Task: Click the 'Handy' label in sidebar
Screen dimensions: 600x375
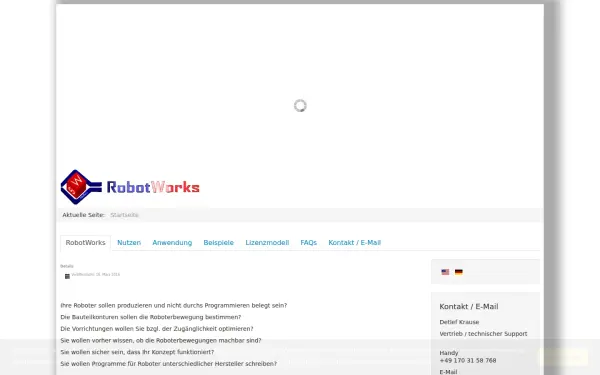Action: coord(448,353)
